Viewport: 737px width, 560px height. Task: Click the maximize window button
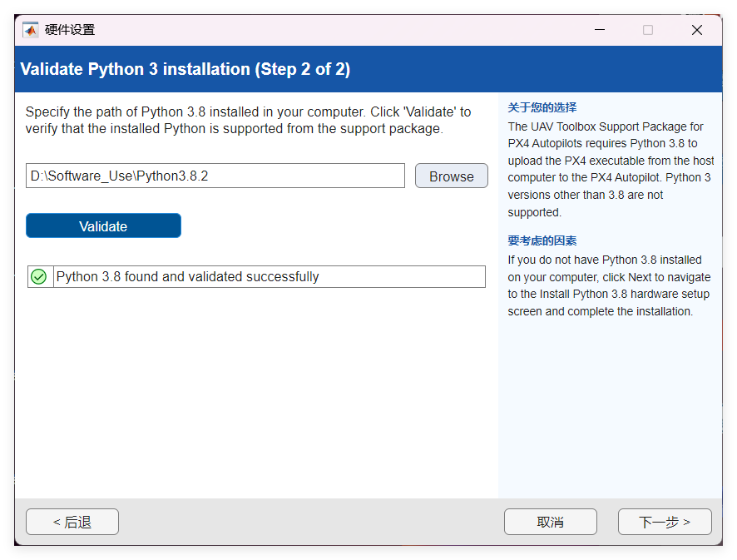click(648, 30)
